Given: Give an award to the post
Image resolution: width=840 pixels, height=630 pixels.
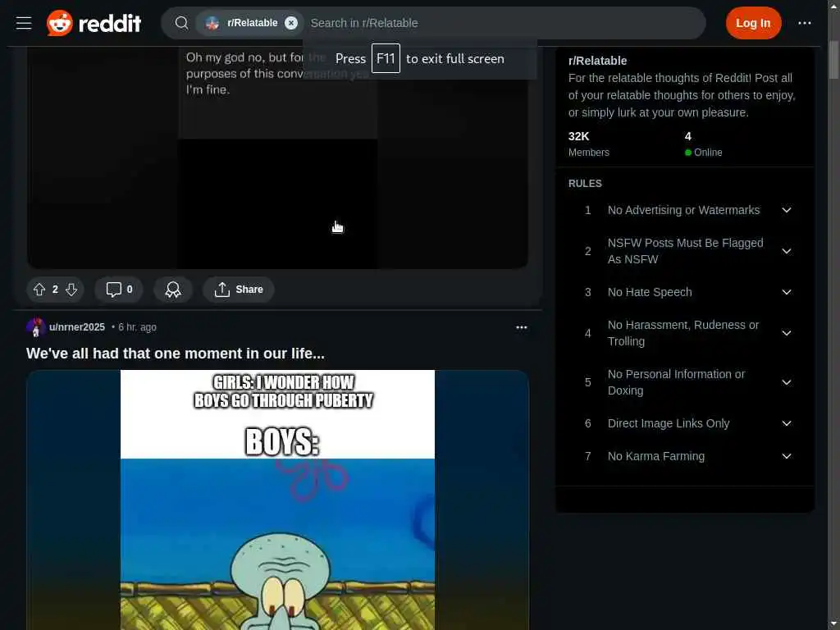Looking at the screenshot, I should click(x=173, y=290).
